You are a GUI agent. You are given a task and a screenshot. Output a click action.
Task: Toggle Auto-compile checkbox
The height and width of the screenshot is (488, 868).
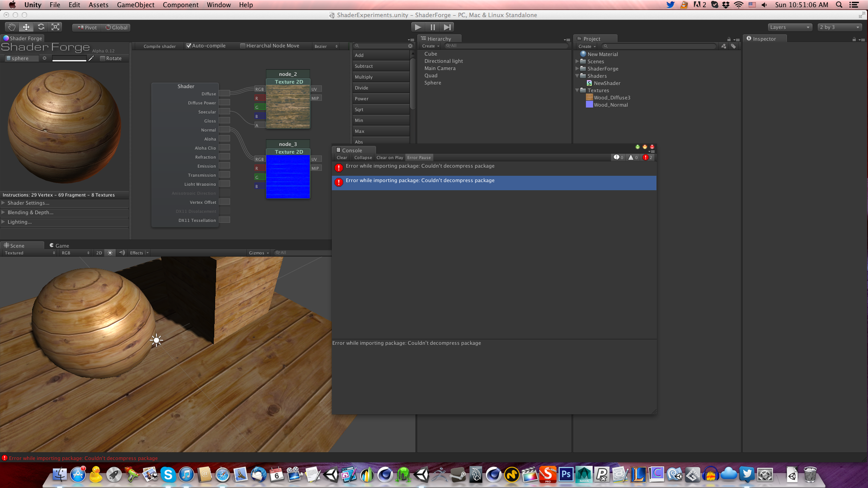189,46
